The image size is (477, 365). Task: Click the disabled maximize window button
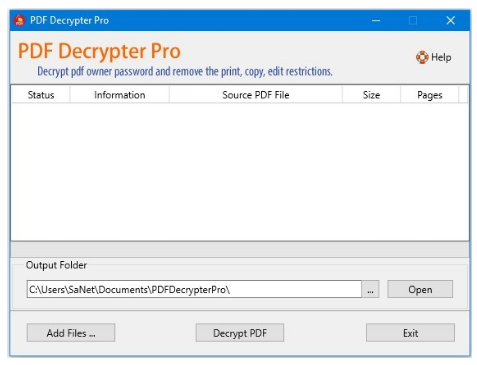click(x=413, y=20)
